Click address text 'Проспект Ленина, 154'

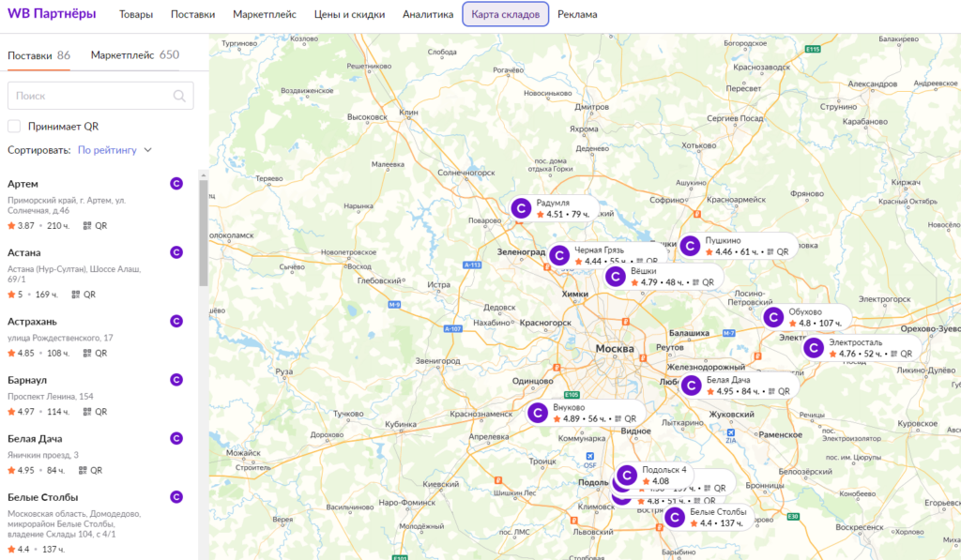point(51,397)
